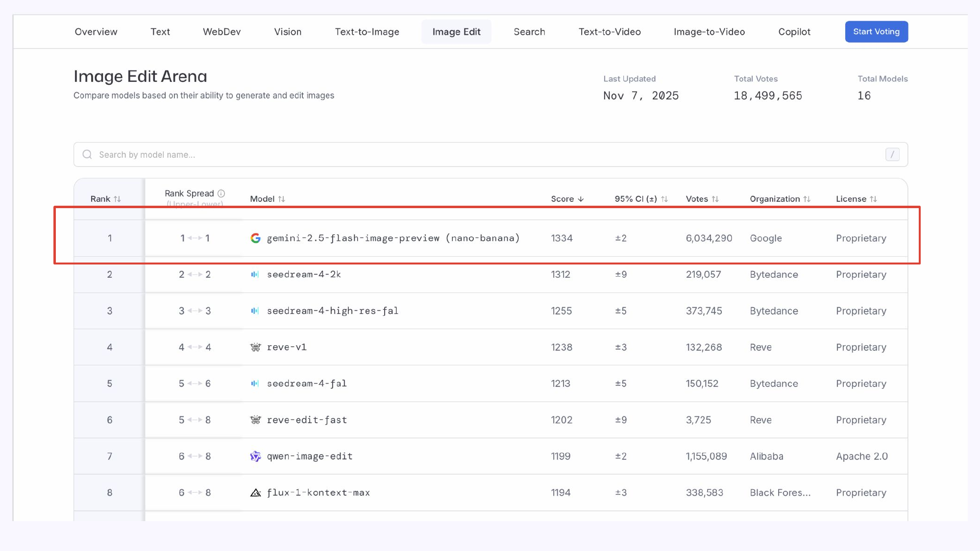The image size is (980, 551).
Task: Click the Rank Spread info icon
Action: point(221,193)
